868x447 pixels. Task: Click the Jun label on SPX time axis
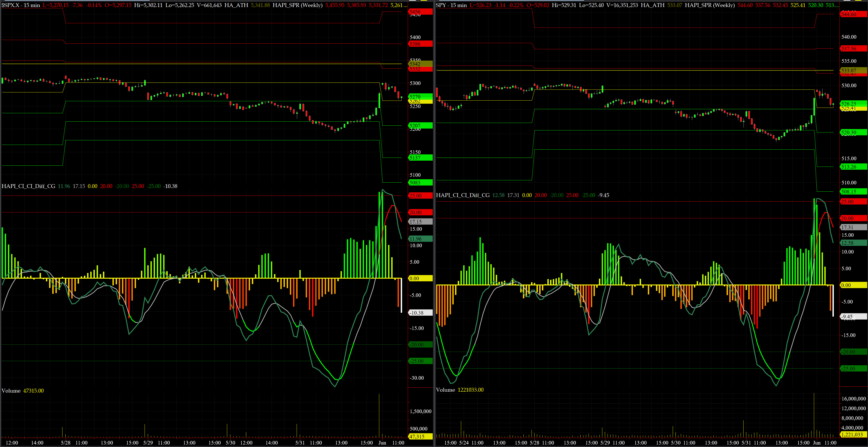382,443
